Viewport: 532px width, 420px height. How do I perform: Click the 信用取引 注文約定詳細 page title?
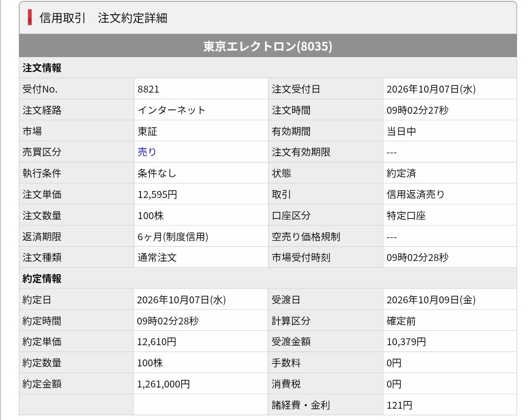coord(103,18)
